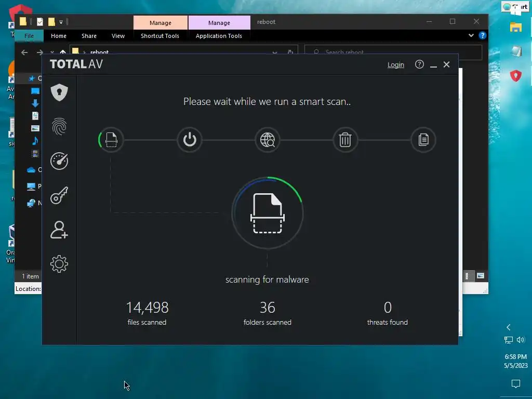The image size is (532, 399).
Task: Open the Share ribbon tab in Explorer
Action: (x=89, y=36)
